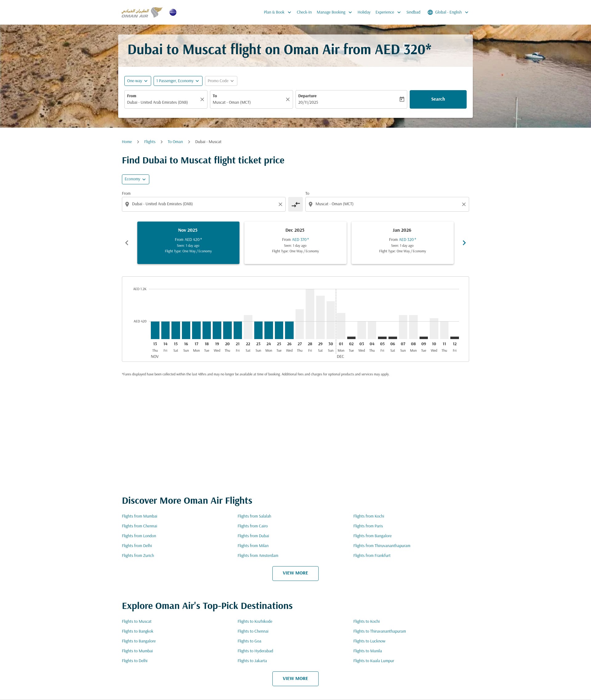Open Flights to Bangkok link
Image resolution: width=591 pixels, height=700 pixels.
click(x=137, y=632)
